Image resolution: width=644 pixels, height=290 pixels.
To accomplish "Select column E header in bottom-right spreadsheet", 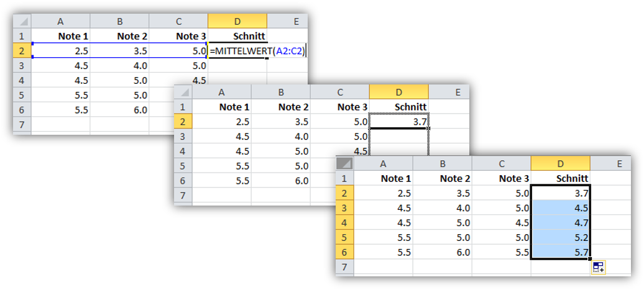I will point(610,164).
